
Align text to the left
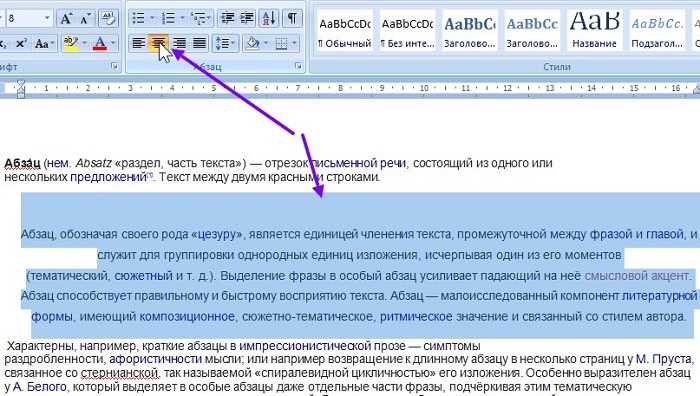coord(139,43)
